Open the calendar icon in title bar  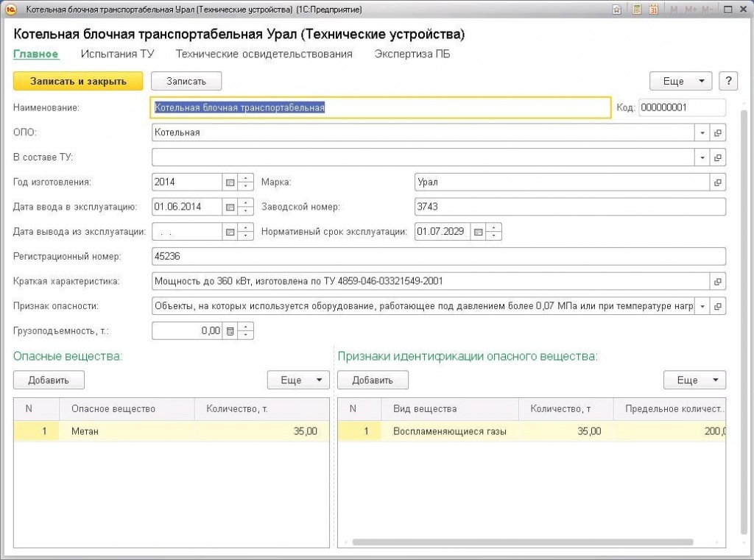(652, 10)
